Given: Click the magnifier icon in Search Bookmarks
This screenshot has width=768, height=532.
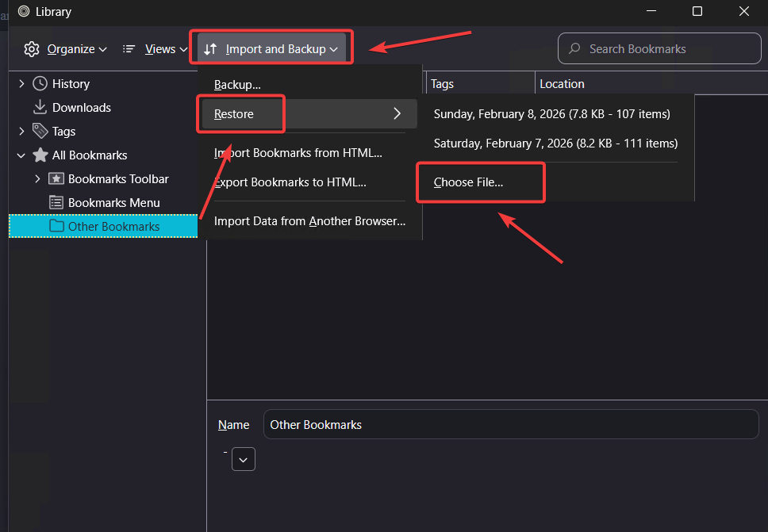Looking at the screenshot, I should point(574,48).
